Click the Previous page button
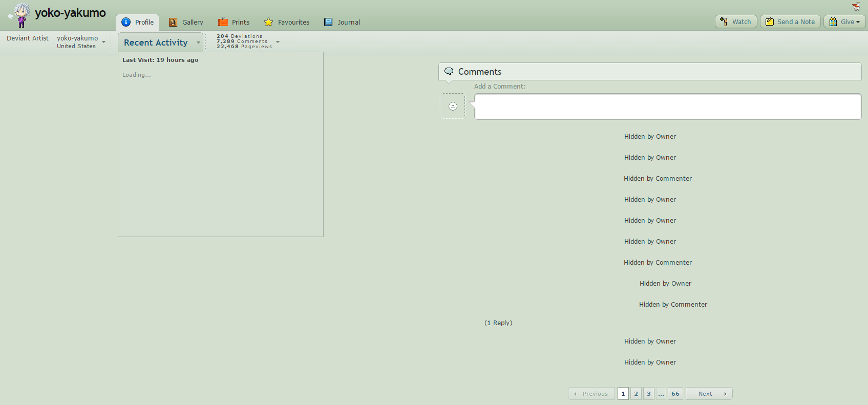 (592, 394)
